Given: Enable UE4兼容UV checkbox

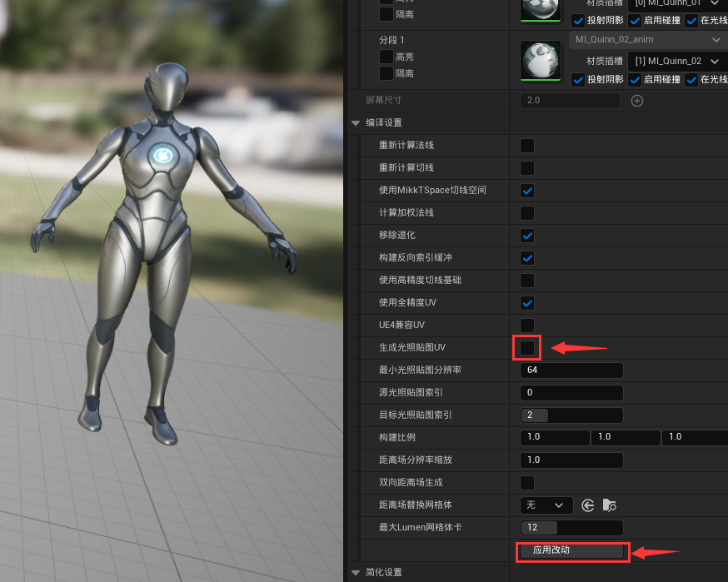Looking at the screenshot, I should [x=527, y=326].
